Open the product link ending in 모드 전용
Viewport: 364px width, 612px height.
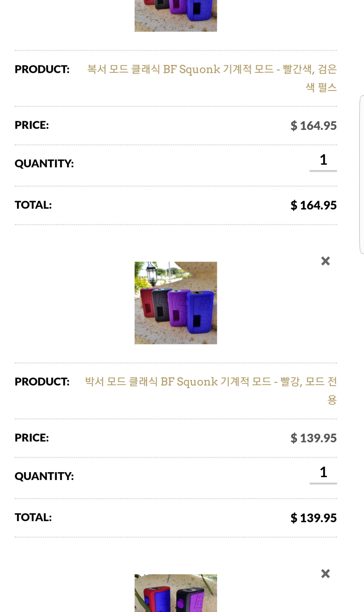[211, 390]
